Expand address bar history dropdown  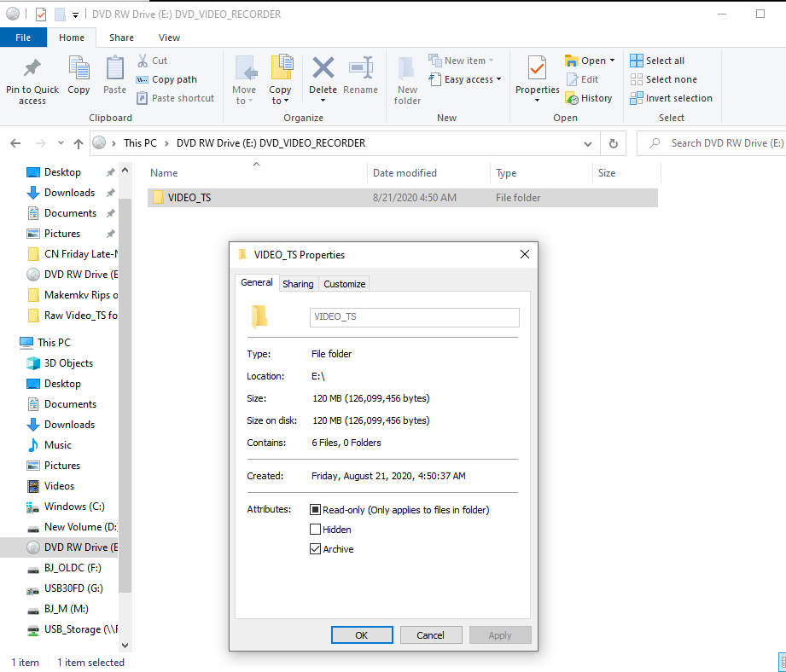click(587, 144)
